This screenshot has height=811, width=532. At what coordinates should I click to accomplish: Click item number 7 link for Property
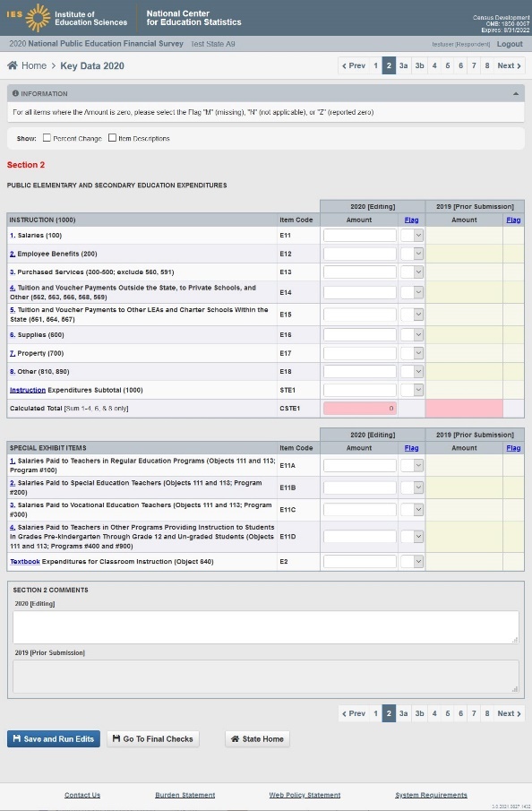click(13, 353)
